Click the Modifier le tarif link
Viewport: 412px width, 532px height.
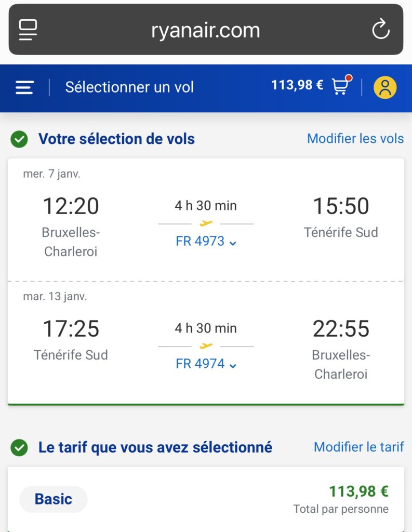click(x=358, y=447)
